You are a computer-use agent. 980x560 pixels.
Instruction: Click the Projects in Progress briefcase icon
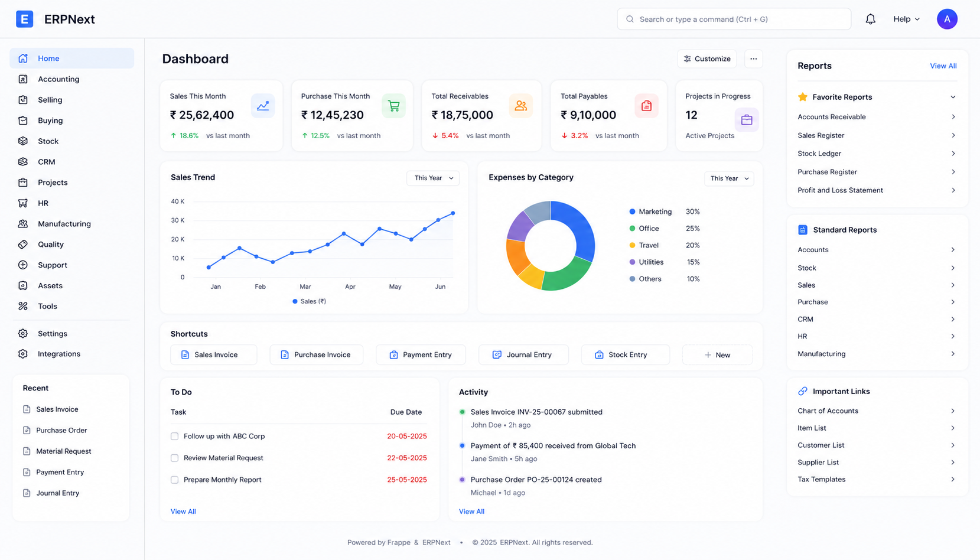(747, 120)
